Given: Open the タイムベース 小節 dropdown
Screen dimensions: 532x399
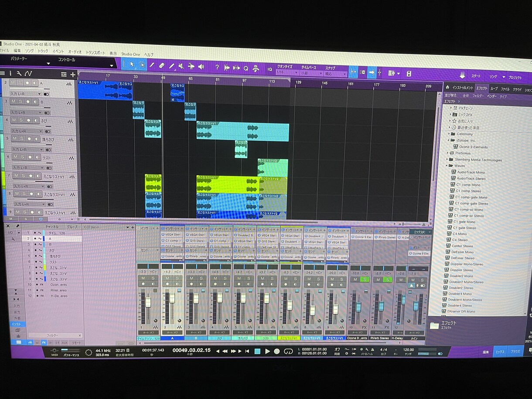Looking at the screenshot, I should [310, 73].
